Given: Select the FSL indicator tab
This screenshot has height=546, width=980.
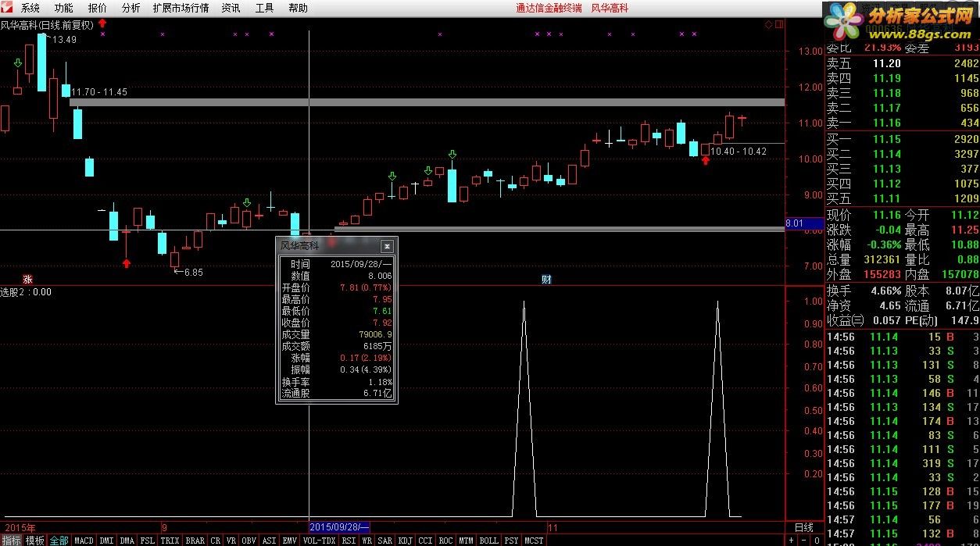Looking at the screenshot, I should click(148, 540).
